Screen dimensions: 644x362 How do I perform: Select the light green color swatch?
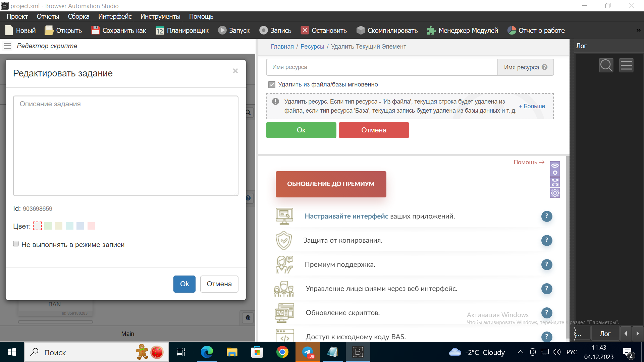48,226
